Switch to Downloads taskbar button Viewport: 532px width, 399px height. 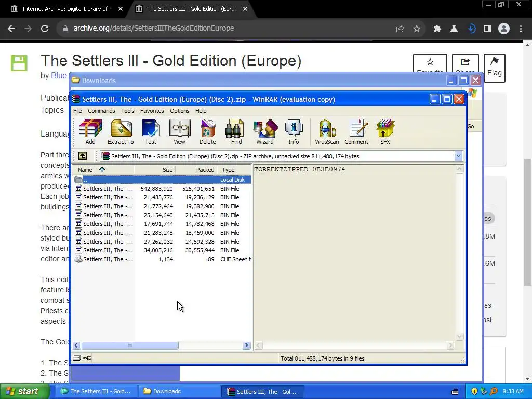(179, 391)
